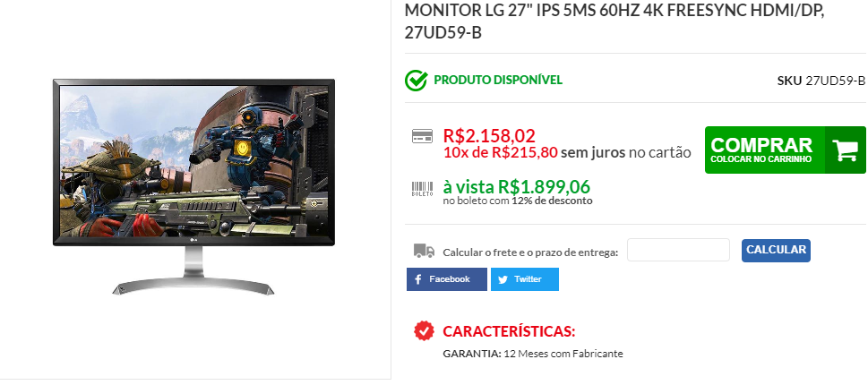This screenshot has width=868, height=385.
Task: Click the PRODUTO DISPONÍVEL status text
Action: [498, 81]
